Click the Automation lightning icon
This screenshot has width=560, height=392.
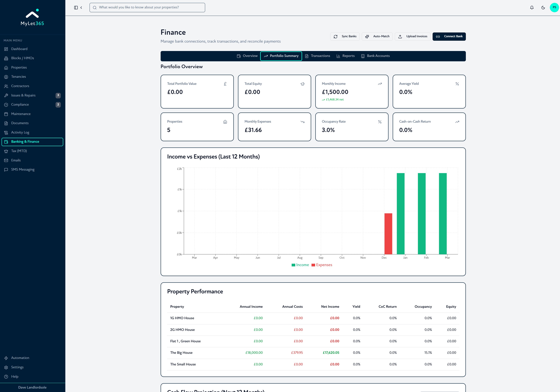[x=6, y=358]
